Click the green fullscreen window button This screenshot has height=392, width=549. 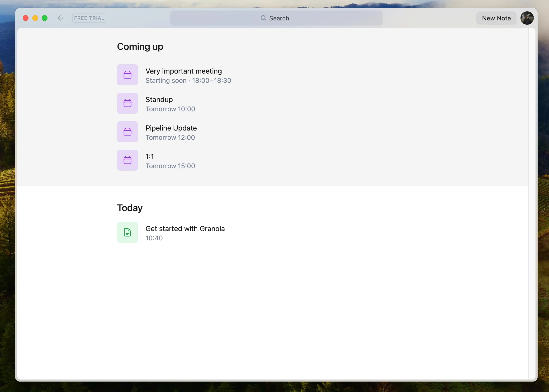(45, 18)
